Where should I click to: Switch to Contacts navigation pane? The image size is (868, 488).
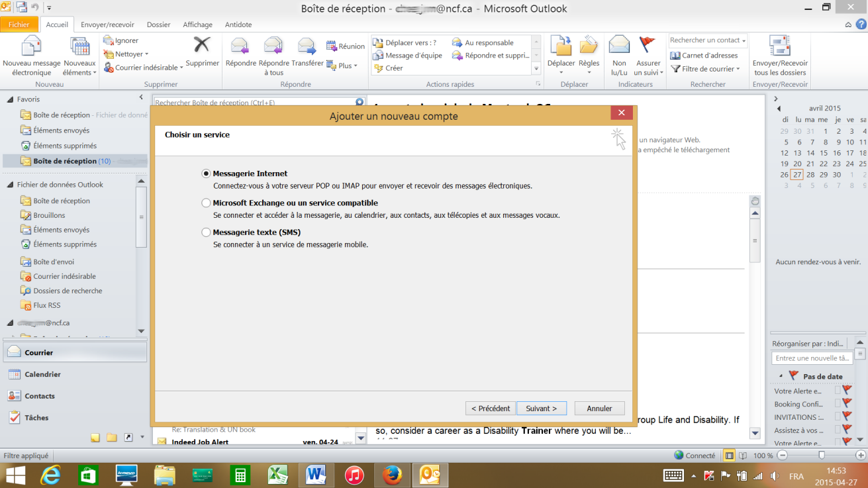pos(74,396)
